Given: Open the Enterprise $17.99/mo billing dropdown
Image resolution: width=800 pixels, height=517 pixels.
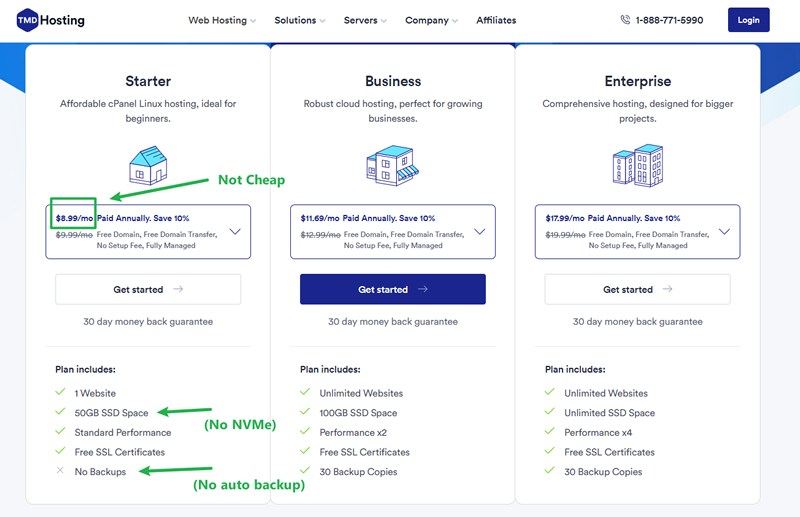Looking at the screenshot, I should (637, 232).
